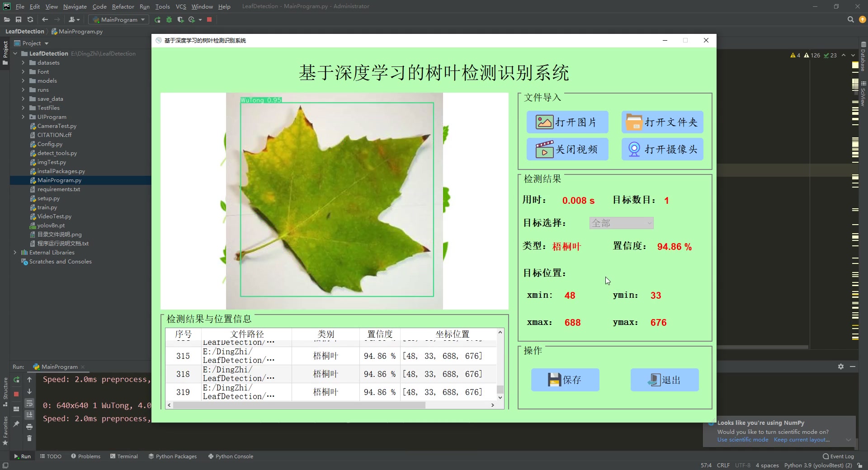
Task: Expand the datasets folder in the project tree
Action: click(x=24, y=62)
